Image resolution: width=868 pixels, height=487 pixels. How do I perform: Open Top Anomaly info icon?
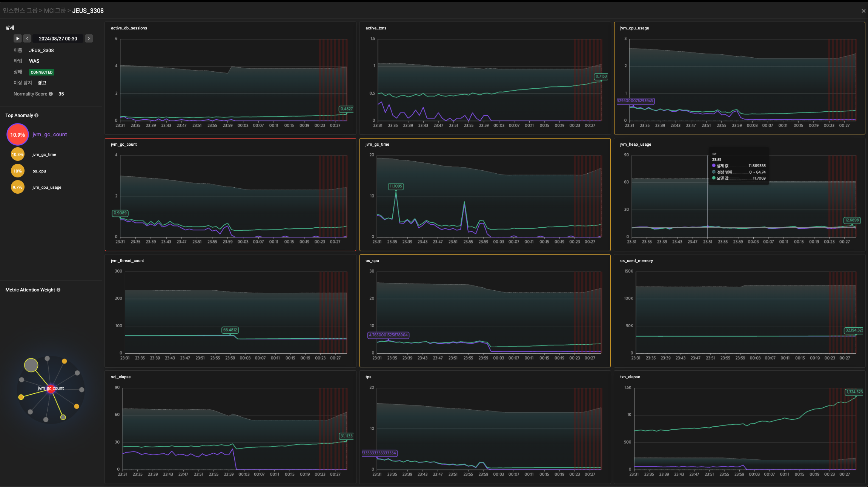pos(37,116)
